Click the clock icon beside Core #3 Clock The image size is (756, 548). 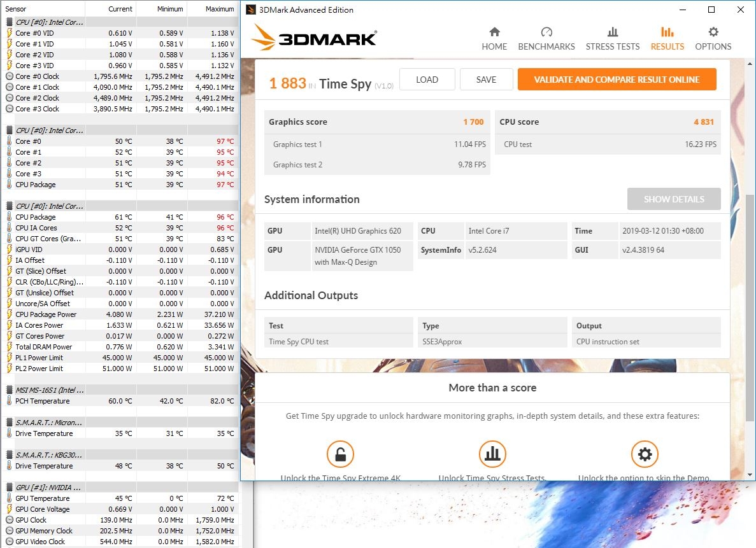[x=9, y=108]
